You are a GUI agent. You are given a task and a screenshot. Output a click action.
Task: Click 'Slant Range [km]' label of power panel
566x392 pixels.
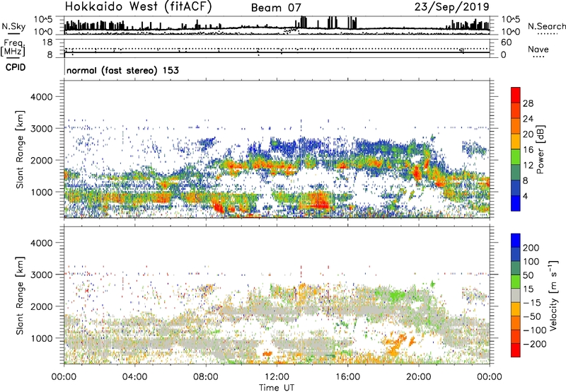click(x=20, y=149)
